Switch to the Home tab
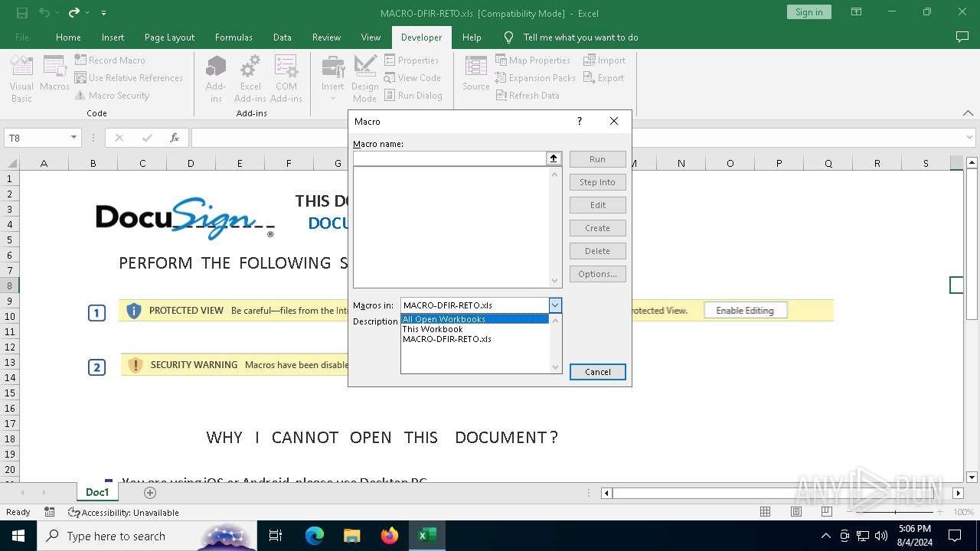 tap(68, 37)
